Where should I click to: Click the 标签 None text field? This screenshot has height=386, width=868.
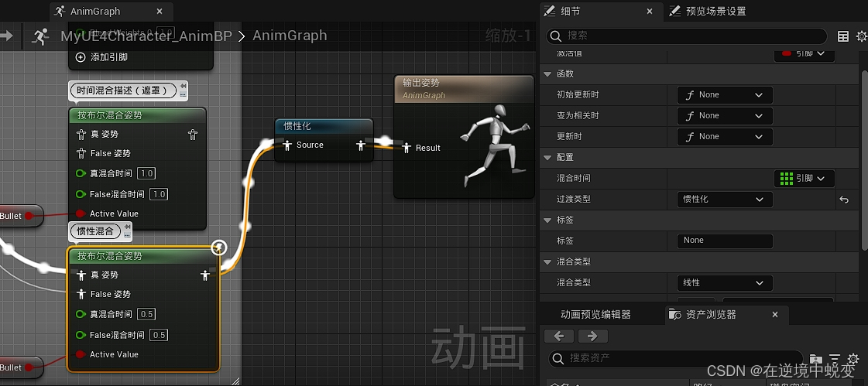[725, 241]
